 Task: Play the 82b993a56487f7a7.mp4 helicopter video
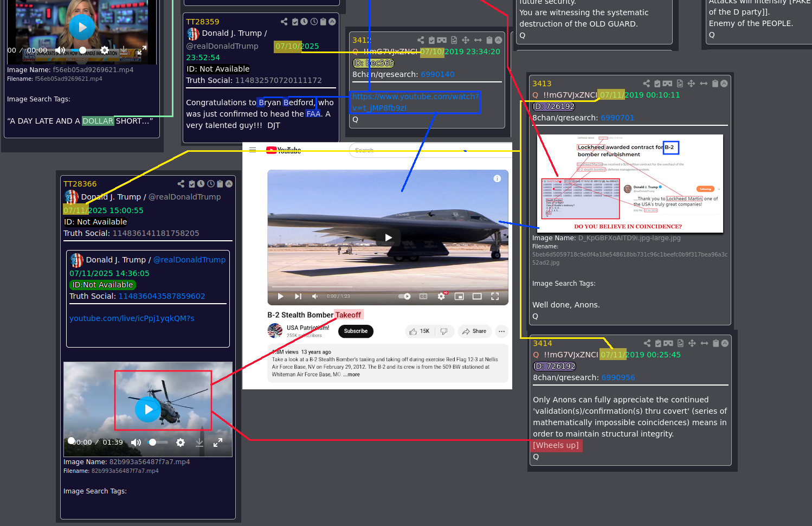[x=148, y=409]
